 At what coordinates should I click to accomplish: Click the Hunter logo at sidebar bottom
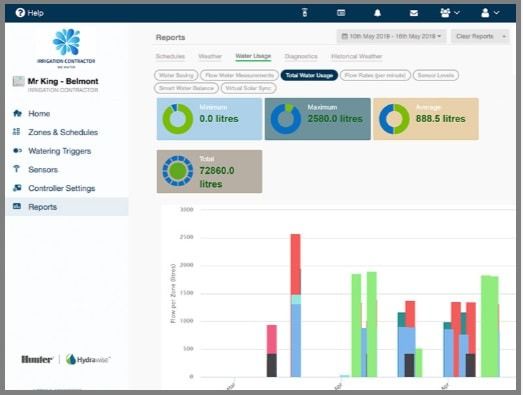37,359
